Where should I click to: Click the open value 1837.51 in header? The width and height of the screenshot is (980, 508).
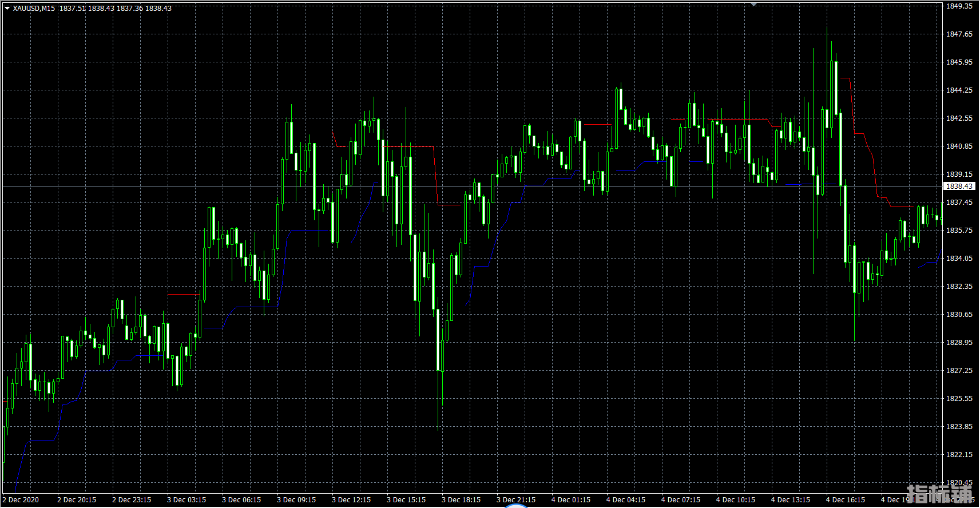point(72,9)
